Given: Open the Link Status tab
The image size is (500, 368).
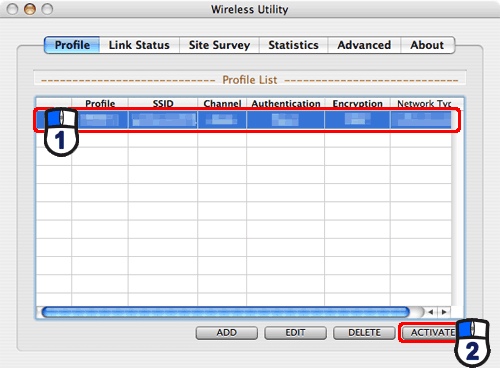Looking at the screenshot, I should (x=139, y=45).
